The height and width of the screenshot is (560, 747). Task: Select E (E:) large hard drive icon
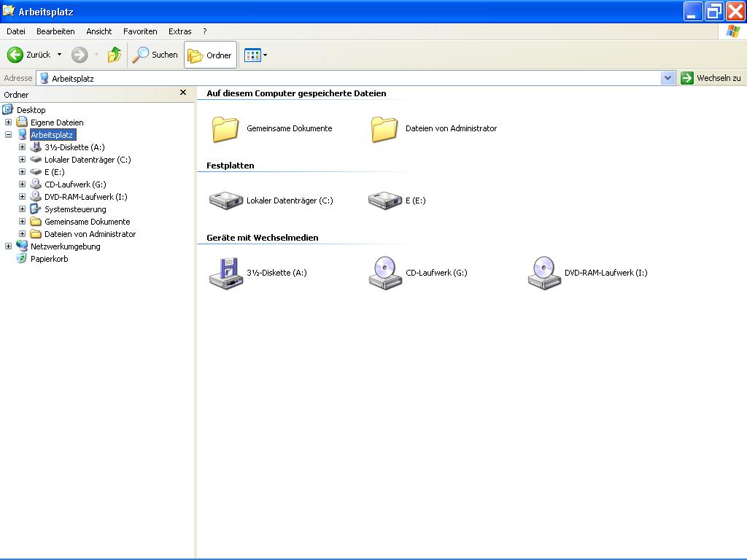tap(385, 201)
